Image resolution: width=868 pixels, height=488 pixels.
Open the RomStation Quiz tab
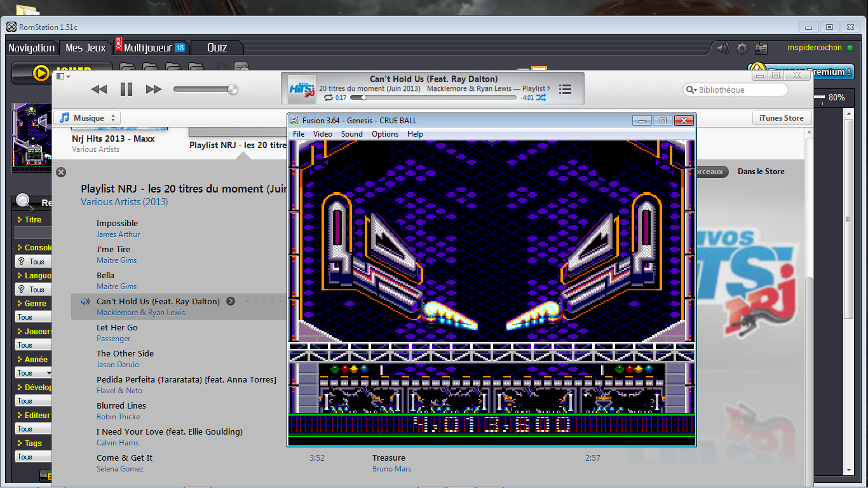pos(217,48)
